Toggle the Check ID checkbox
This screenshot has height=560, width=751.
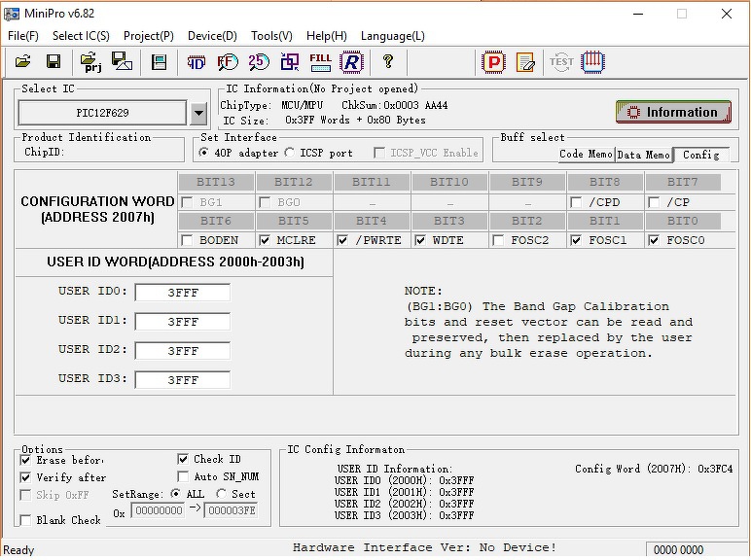point(183,459)
